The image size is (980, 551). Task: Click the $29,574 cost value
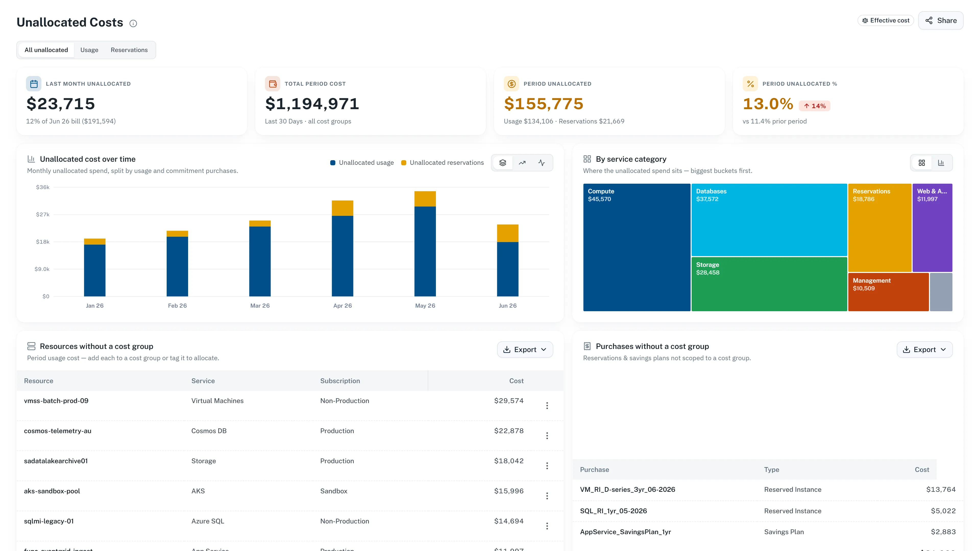point(509,401)
